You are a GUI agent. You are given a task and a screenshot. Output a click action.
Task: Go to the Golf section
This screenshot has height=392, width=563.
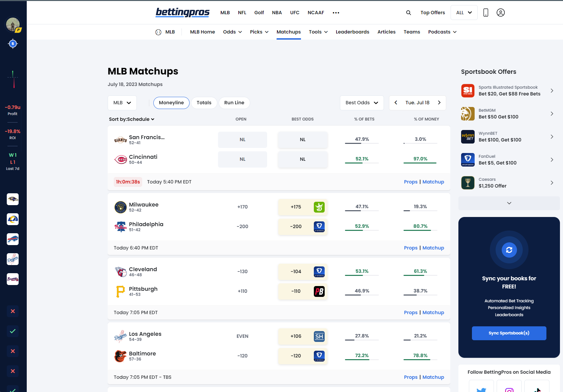tap(259, 13)
